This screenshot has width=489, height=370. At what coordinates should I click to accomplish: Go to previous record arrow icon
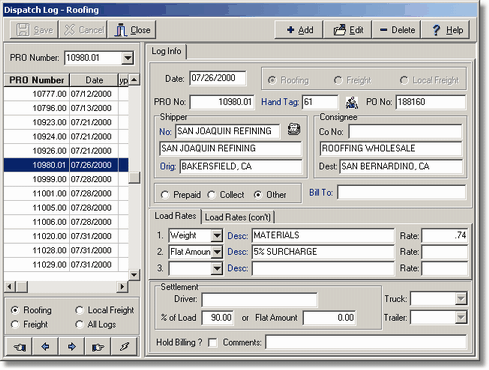(45, 347)
